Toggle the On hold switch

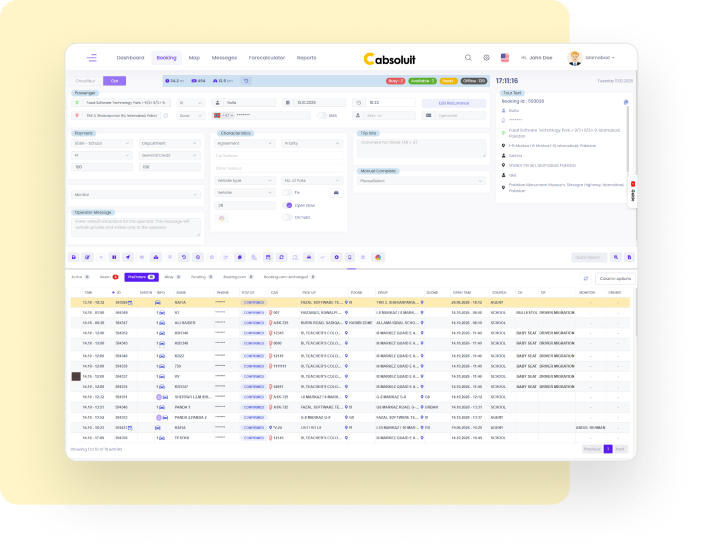[287, 217]
